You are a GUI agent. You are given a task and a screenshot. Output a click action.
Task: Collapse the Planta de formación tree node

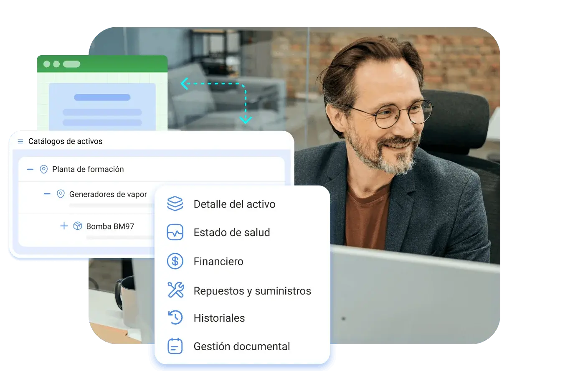tap(30, 169)
